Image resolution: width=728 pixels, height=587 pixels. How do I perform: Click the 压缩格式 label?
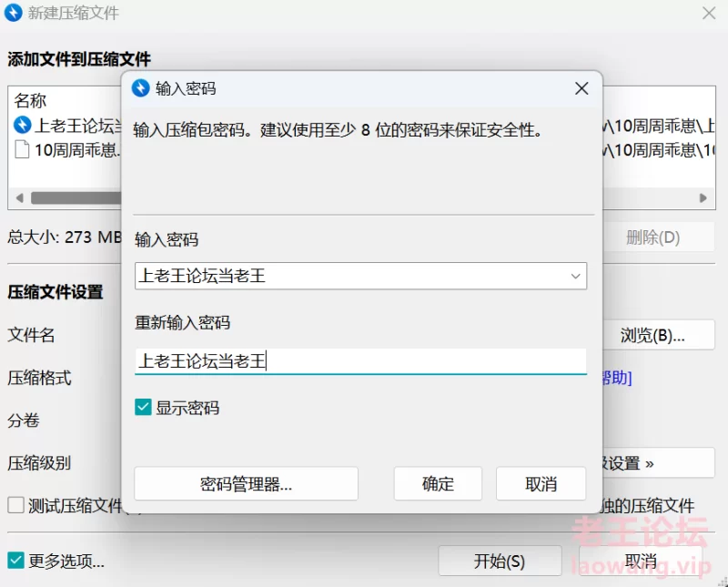pyautogui.click(x=39, y=378)
